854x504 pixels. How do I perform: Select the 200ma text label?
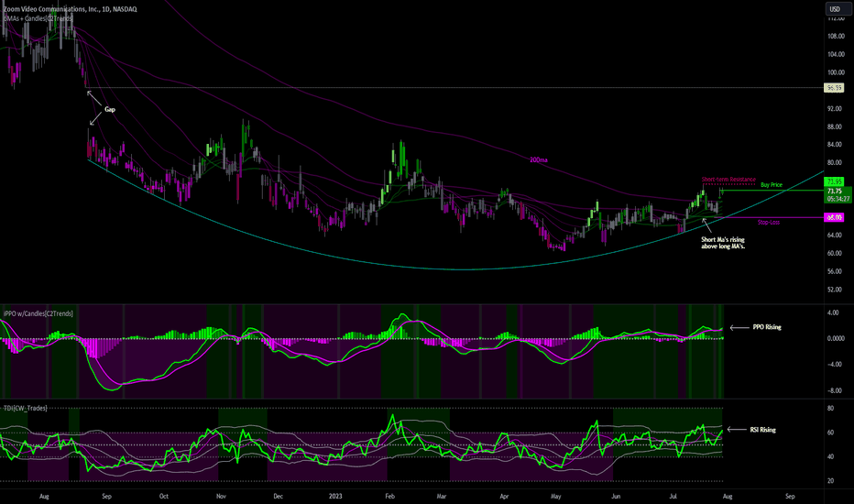click(538, 160)
